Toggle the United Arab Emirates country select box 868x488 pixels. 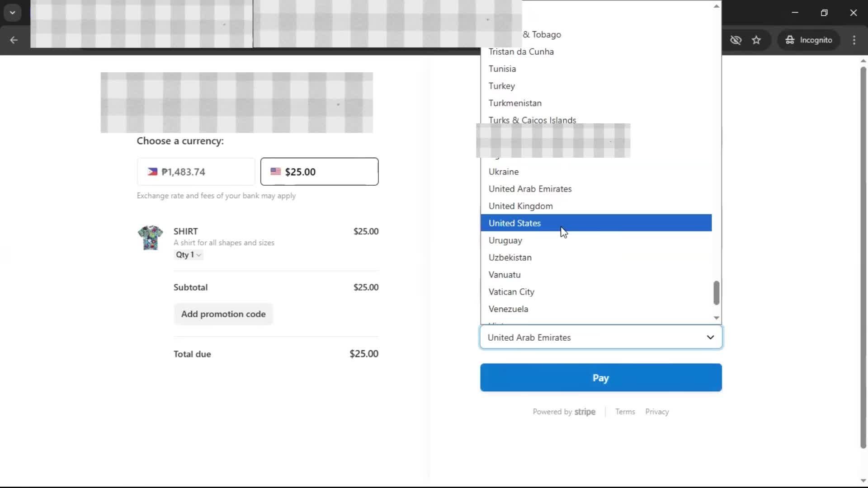[x=600, y=337]
